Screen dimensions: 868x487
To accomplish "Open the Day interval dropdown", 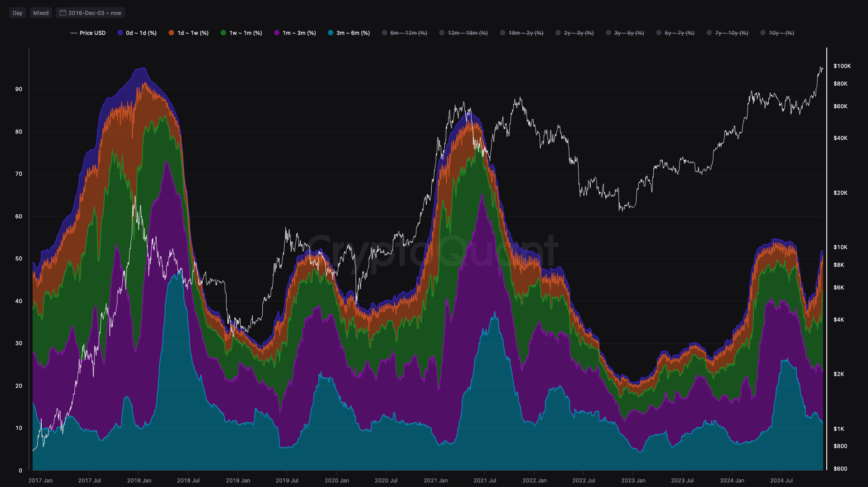I will pos(18,13).
